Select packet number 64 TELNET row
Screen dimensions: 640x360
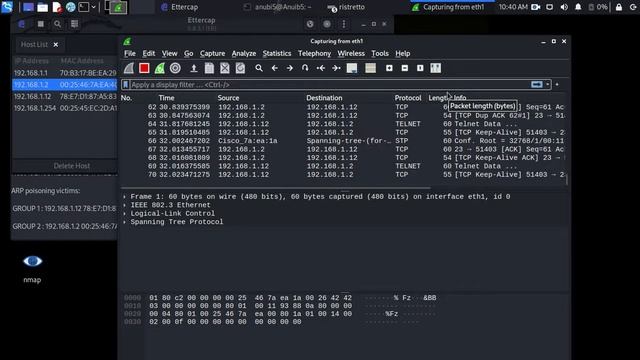coord(343,124)
